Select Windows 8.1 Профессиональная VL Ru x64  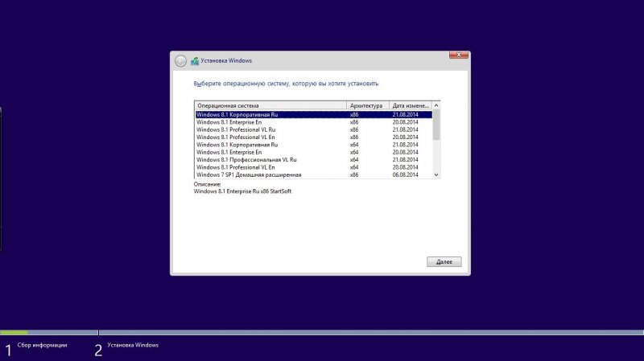314,159
